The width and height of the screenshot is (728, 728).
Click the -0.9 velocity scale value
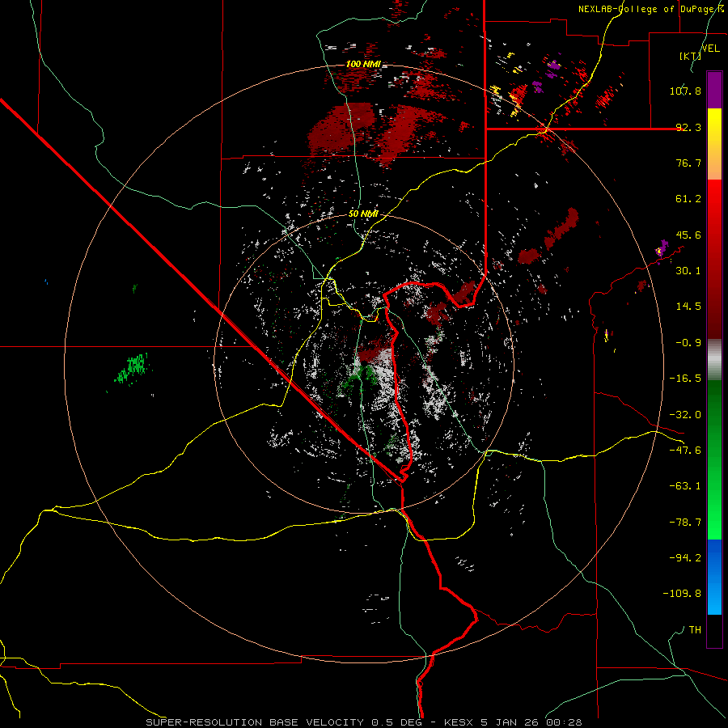[688, 343]
